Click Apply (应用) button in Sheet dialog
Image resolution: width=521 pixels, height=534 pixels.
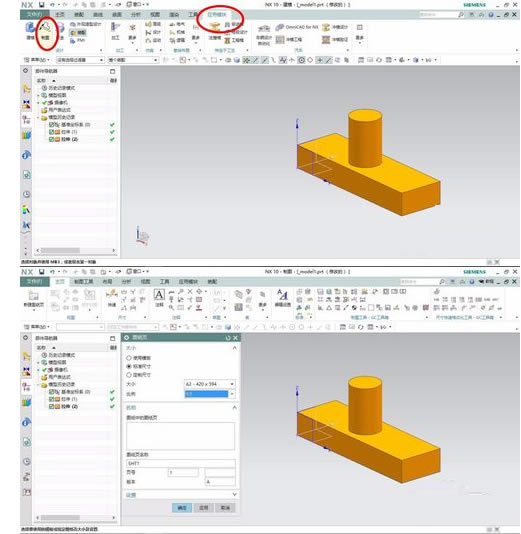[204, 507]
